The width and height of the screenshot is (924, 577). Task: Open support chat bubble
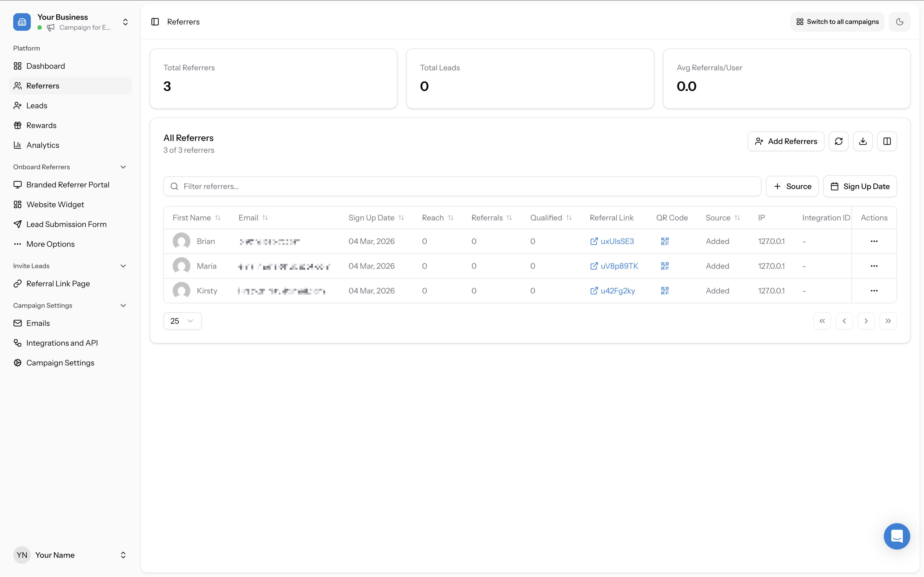coord(897,536)
